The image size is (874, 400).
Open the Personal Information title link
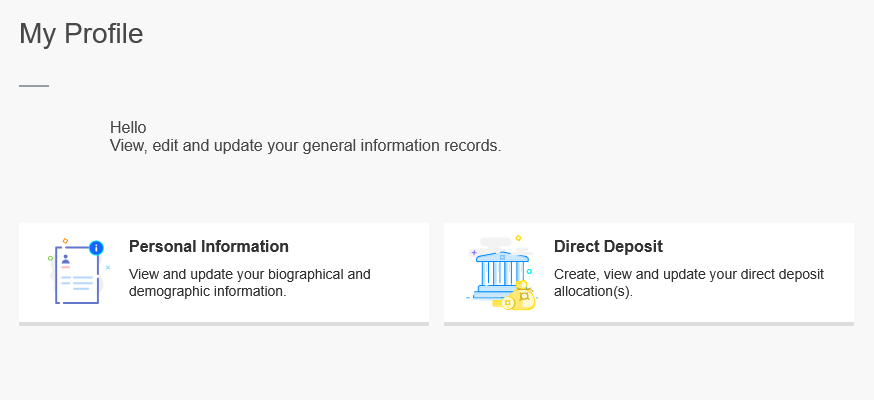pos(209,247)
